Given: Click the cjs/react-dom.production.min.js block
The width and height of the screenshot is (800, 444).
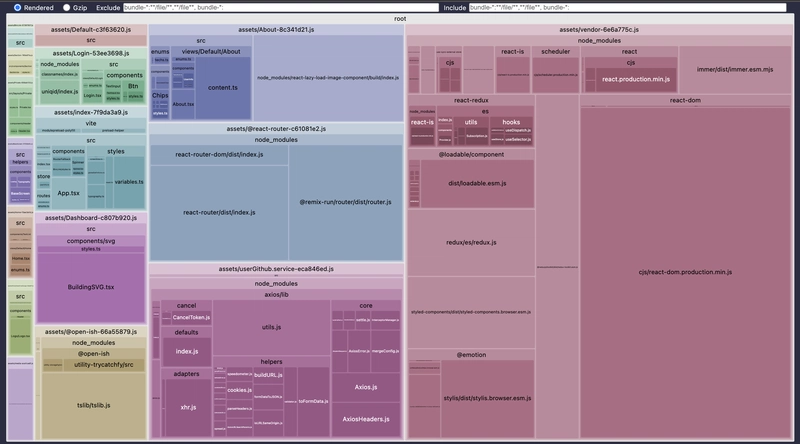Looking at the screenshot, I should (685, 272).
